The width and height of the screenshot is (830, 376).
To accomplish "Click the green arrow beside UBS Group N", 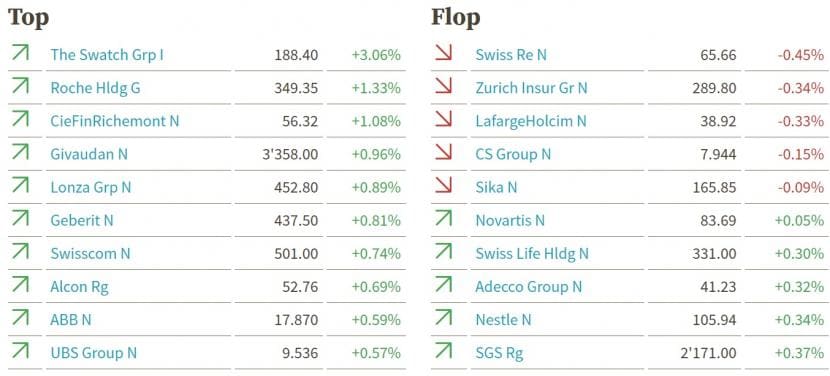I will tap(20, 351).
